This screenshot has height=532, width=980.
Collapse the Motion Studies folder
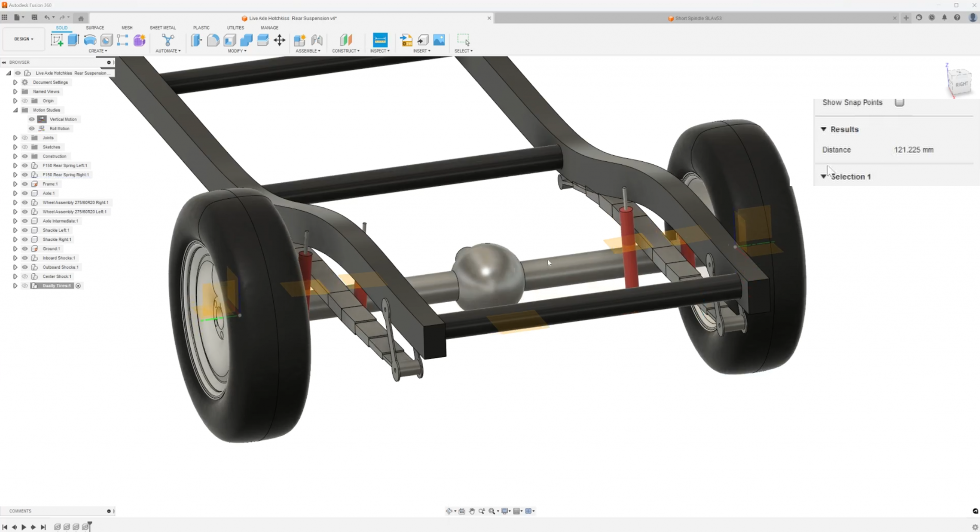coord(16,110)
